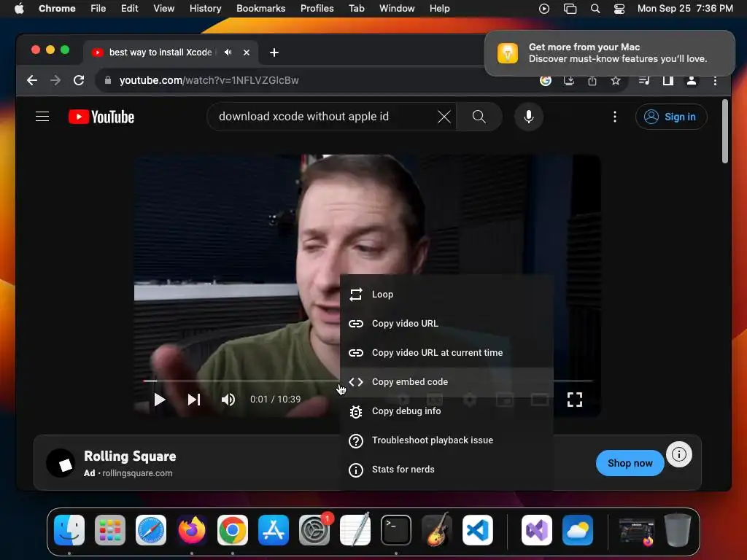Open the History menu

(205, 9)
